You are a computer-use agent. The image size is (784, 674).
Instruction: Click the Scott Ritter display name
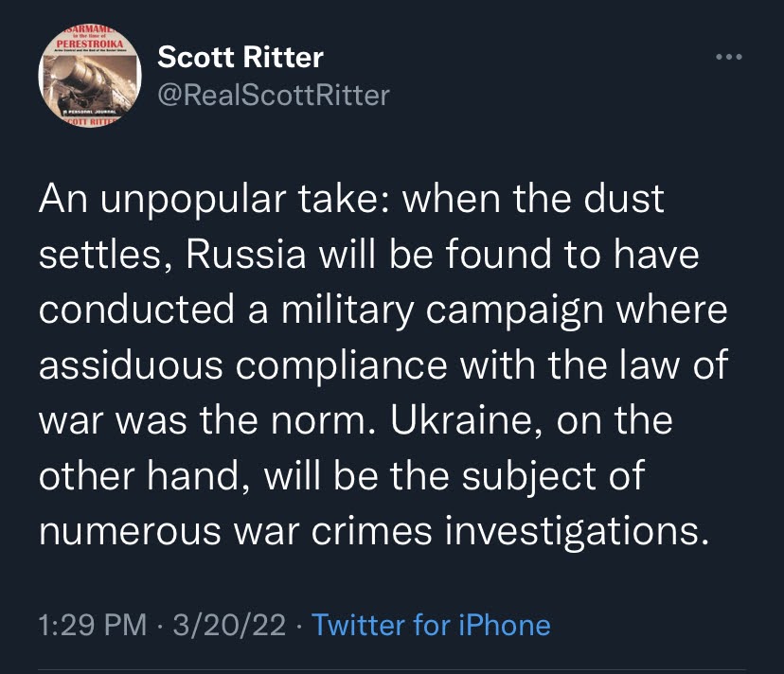(241, 57)
